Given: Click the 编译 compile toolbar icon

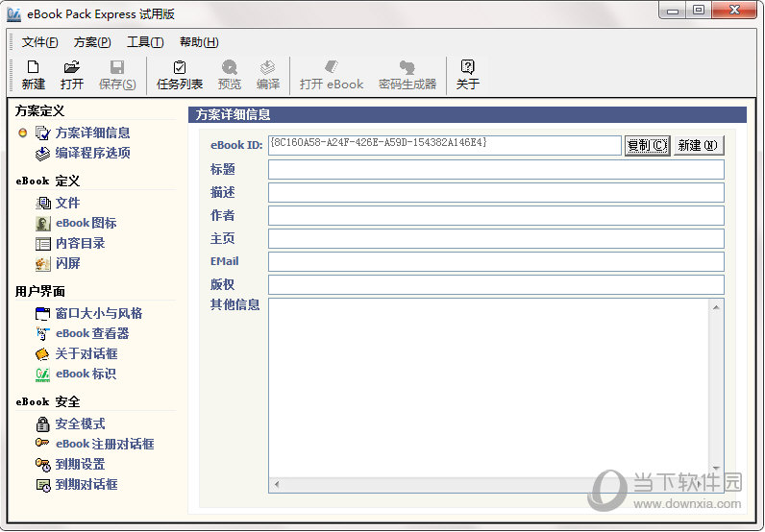Looking at the screenshot, I should (x=268, y=67).
